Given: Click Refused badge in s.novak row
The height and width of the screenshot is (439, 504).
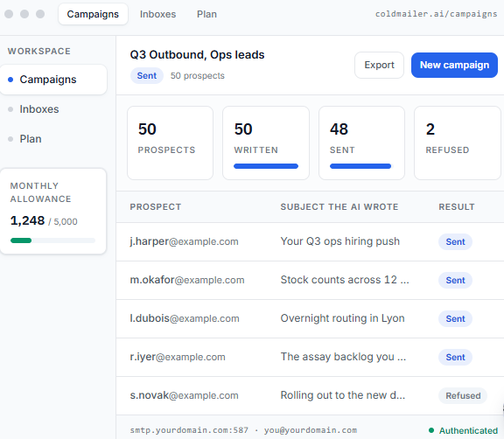Looking at the screenshot, I should click(x=463, y=396).
